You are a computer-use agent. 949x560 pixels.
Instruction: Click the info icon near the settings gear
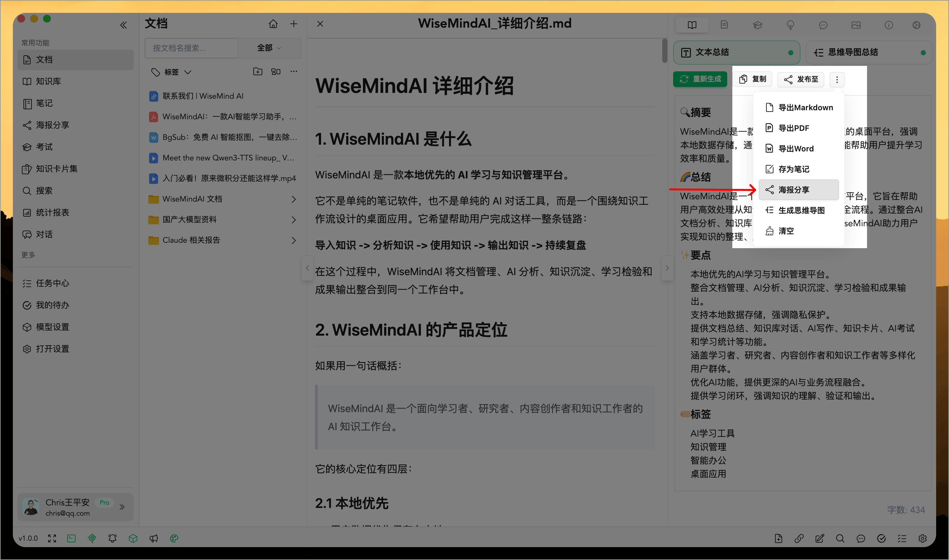click(x=889, y=25)
